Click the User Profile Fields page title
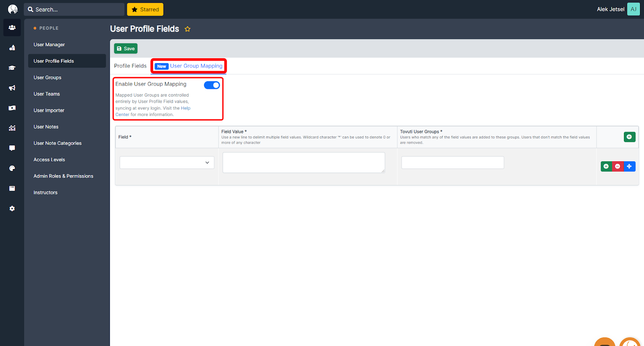 point(144,29)
